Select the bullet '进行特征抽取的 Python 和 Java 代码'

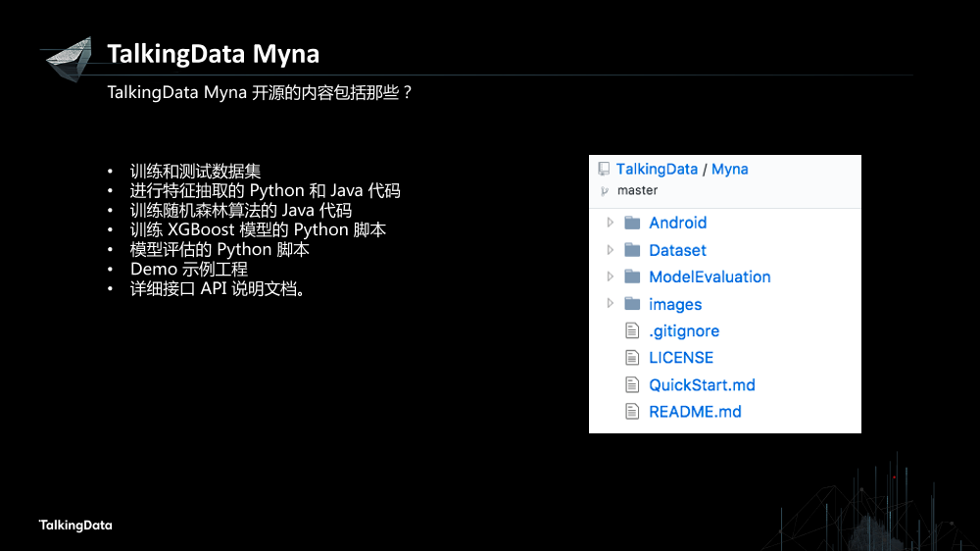coord(265,190)
